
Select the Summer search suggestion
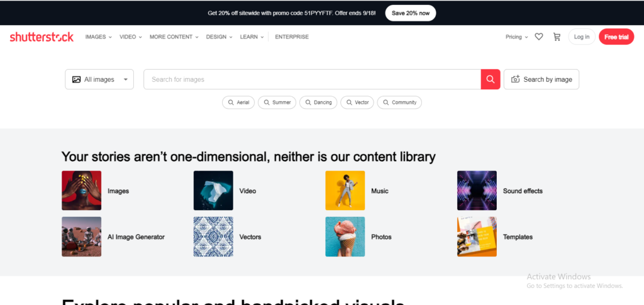[x=277, y=103]
